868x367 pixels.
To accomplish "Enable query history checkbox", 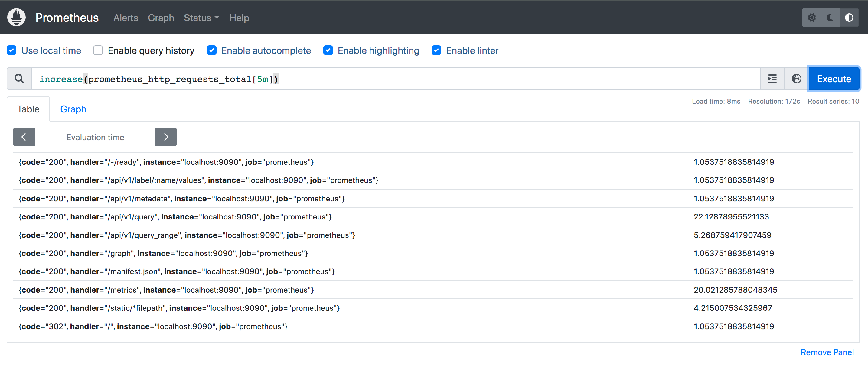I will [98, 50].
